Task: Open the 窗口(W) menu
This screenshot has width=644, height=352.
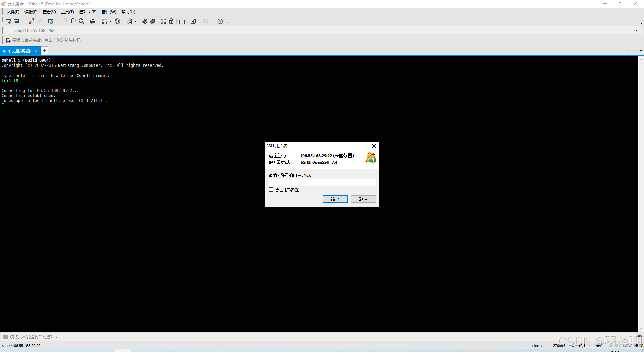Action: (x=109, y=12)
